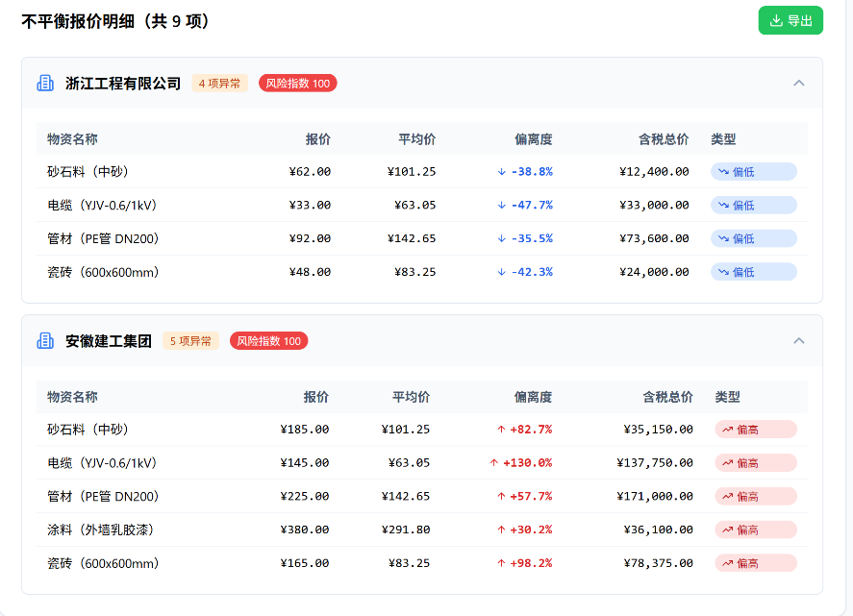Click the ¥33,000.00 total price cell
This screenshot has width=853, height=616.
[x=654, y=205]
